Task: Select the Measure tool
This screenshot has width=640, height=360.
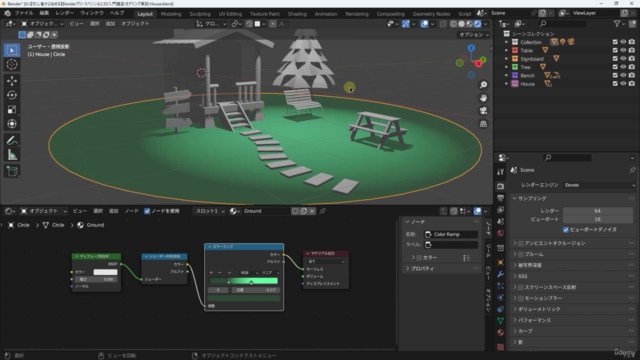Action: (12, 155)
